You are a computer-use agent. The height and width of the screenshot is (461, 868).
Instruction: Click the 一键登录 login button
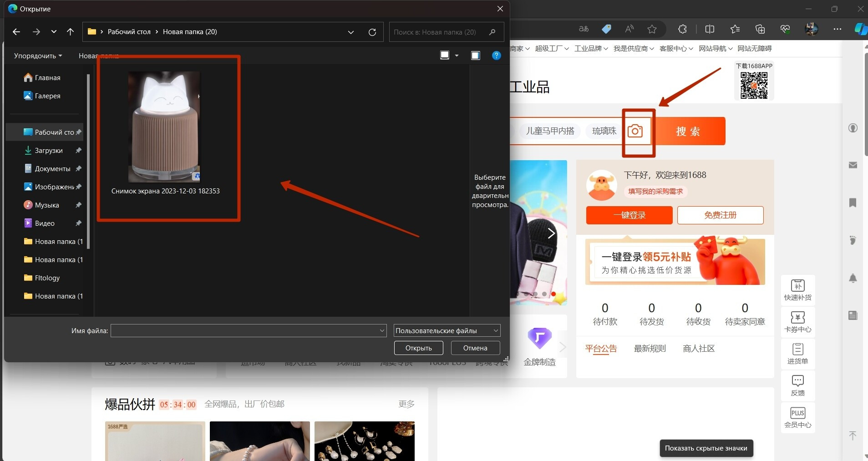629,215
